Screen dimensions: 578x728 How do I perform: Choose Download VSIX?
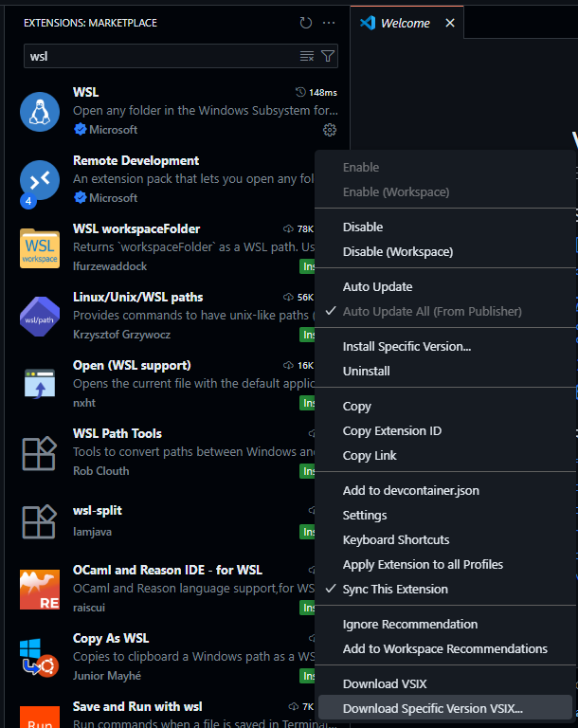443,683
